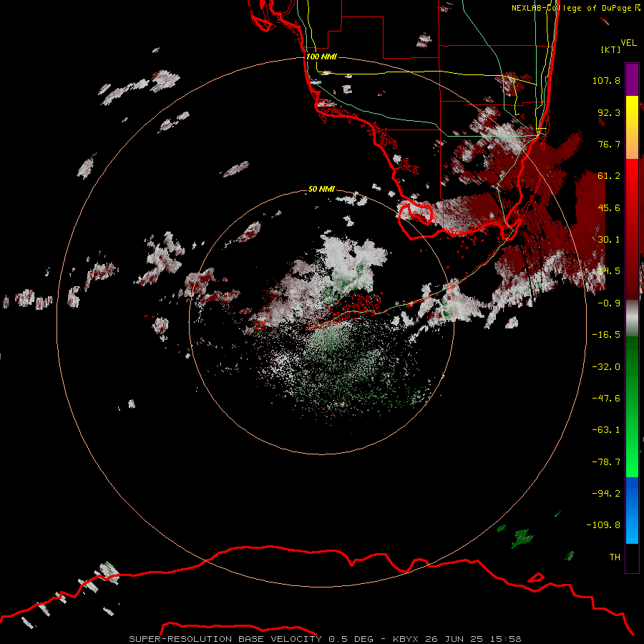This screenshot has height=644, width=644.
Task: Click the -16.5 velocity scale value
Action: click(x=606, y=335)
